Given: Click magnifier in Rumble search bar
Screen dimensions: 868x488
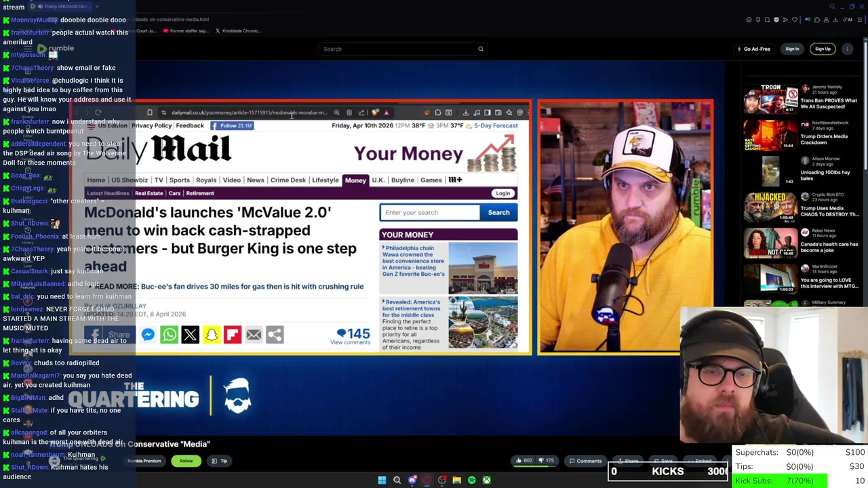Looking at the screenshot, I should 481,49.
